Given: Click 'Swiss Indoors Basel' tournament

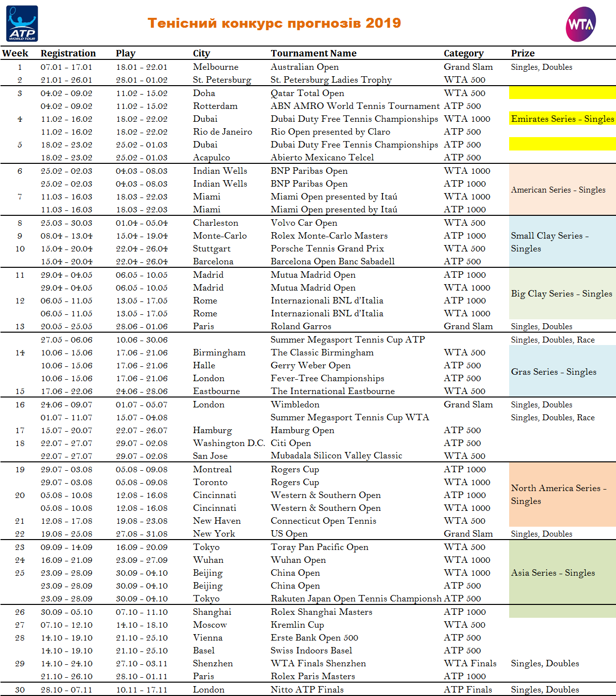Looking at the screenshot, I should click(311, 650).
